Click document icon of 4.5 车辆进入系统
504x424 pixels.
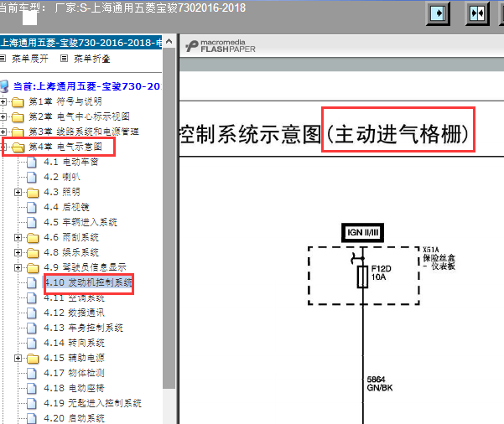[32, 223]
